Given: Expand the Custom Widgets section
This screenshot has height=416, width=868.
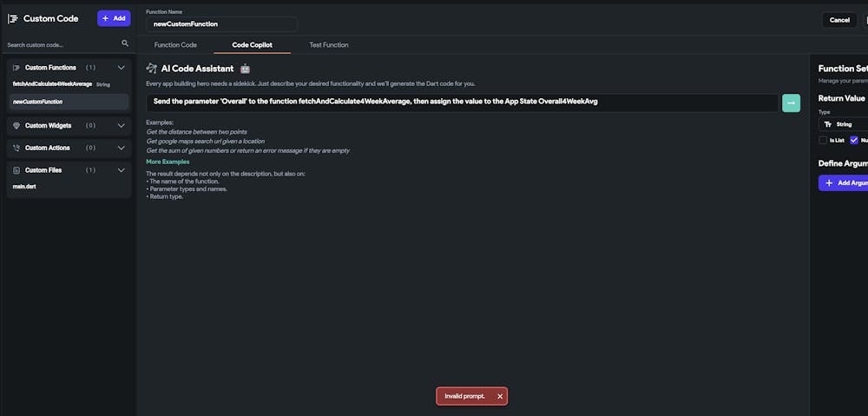Looking at the screenshot, I should pyautogui.click(x=122, y=126).
